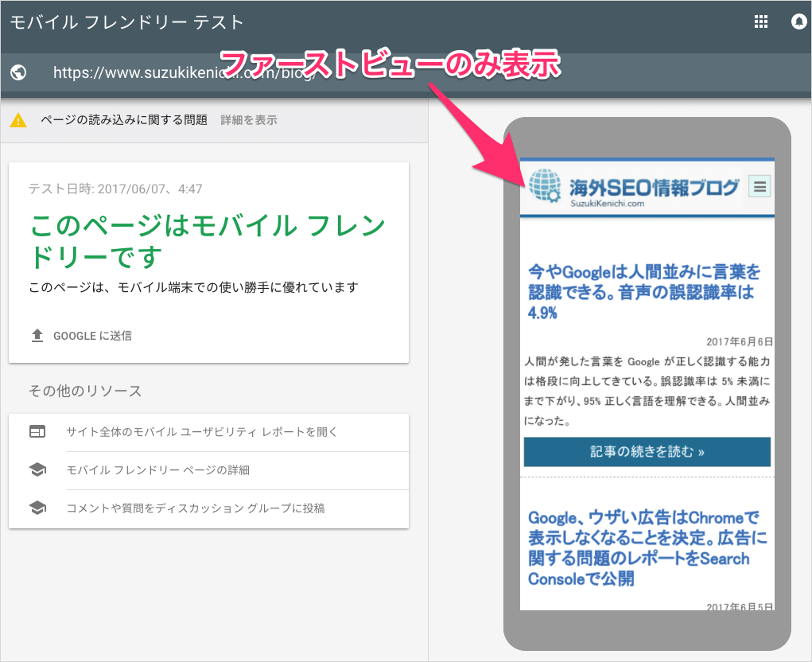Click the 海外SEO情報ブログ globe logo
812x662 pixels.
click(544, 185)
